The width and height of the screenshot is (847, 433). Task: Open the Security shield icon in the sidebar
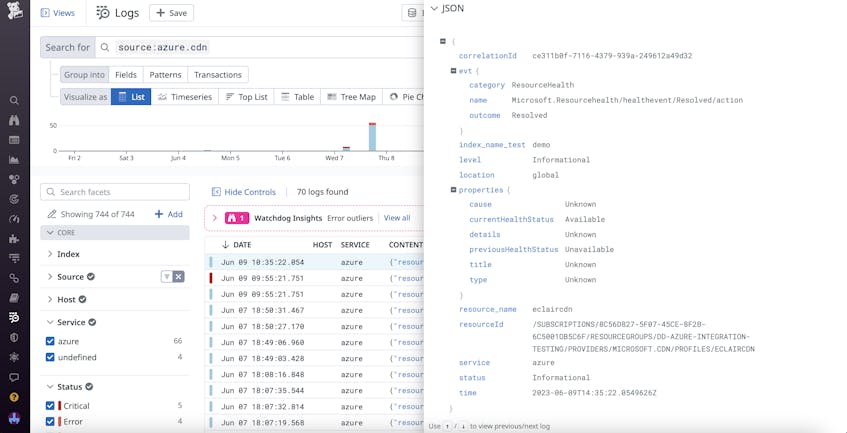(x=15, y=337)
